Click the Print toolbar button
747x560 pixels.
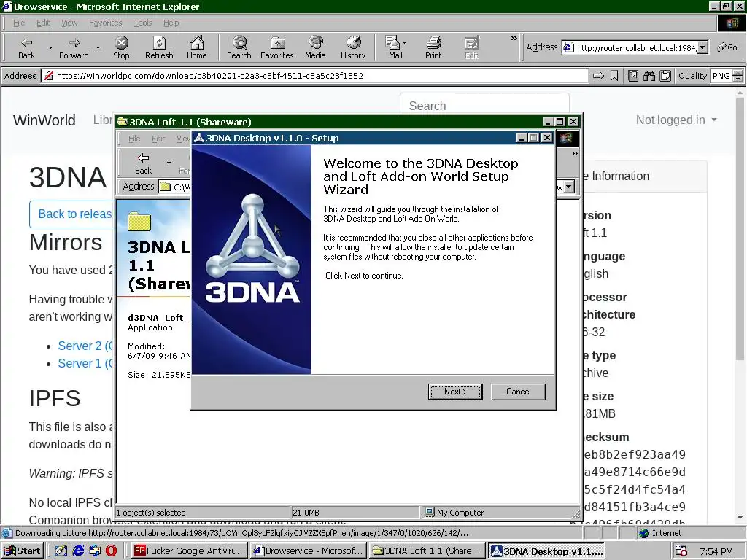point(433,47)
